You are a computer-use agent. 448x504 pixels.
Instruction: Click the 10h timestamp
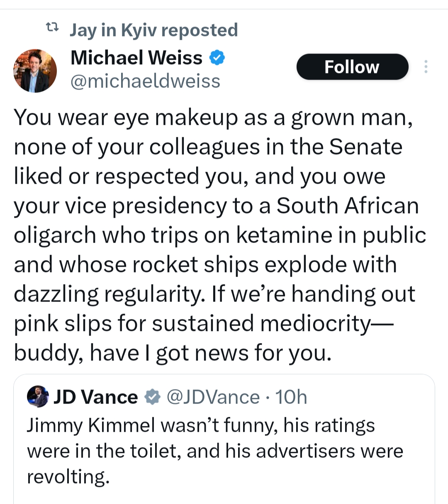(291, 397)
